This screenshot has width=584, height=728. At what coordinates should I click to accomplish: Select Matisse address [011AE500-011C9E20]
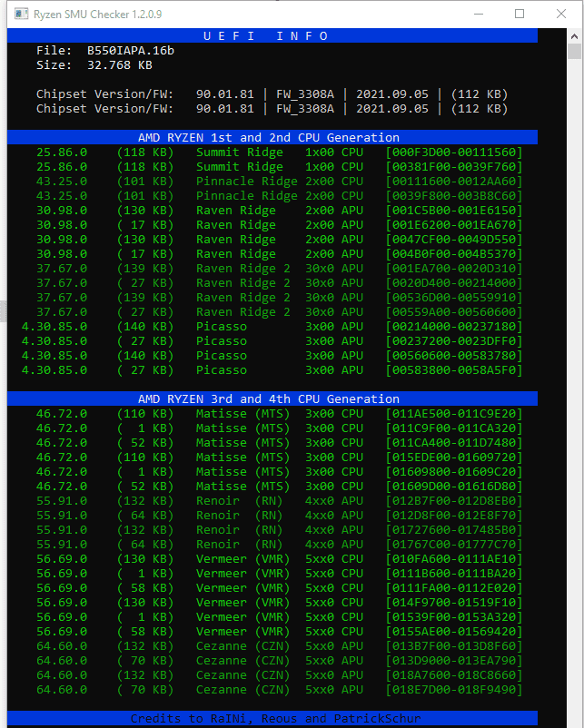(x=454, y=414)
